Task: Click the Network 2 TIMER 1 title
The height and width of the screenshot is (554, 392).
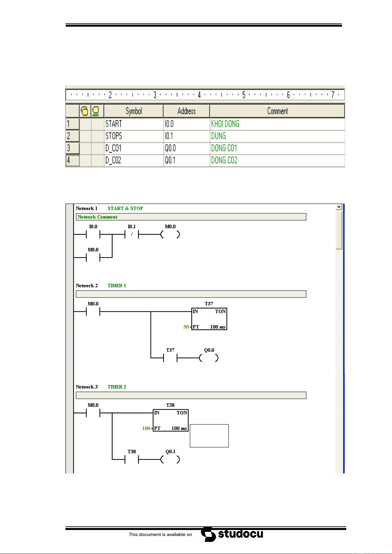Action: (x=117, y=285)
